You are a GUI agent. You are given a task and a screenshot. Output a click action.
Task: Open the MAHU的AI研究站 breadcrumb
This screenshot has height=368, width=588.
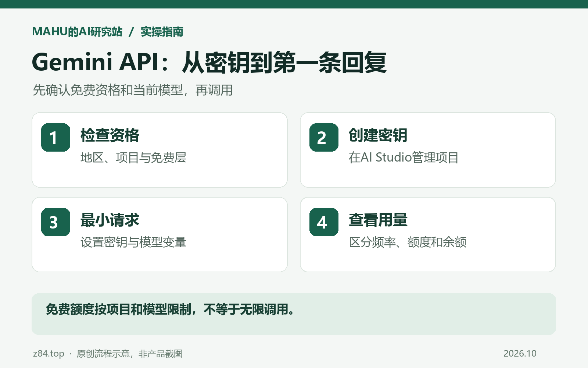77,32
